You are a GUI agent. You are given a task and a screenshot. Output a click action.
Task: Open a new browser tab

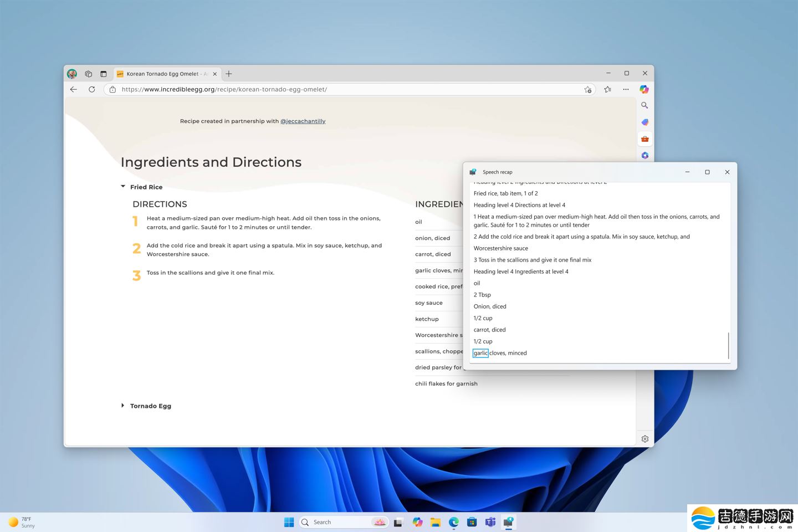point(229,74)
